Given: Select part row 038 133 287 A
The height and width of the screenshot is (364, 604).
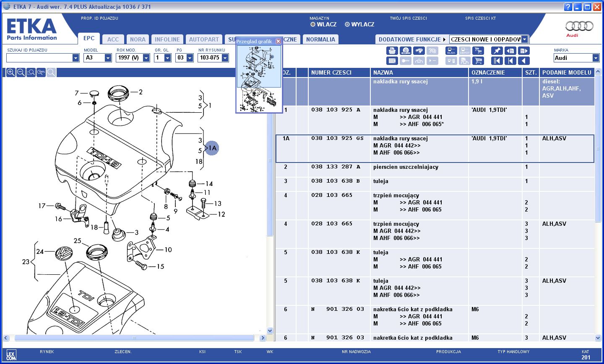Looking at the screenshot, I should pos(435,170).
